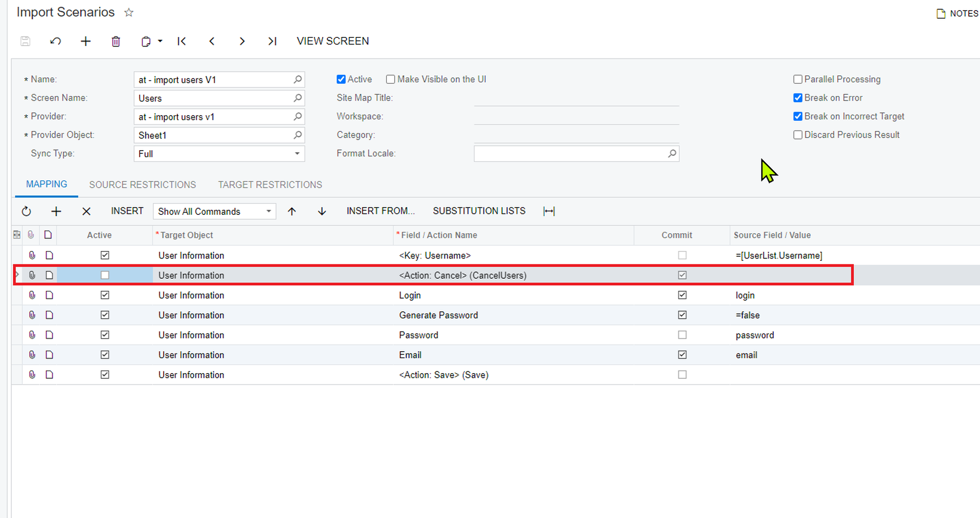Add the Import Scenarios screen to favorites via the star
Viewport: 980px width, 518px height.
point(128,12)
